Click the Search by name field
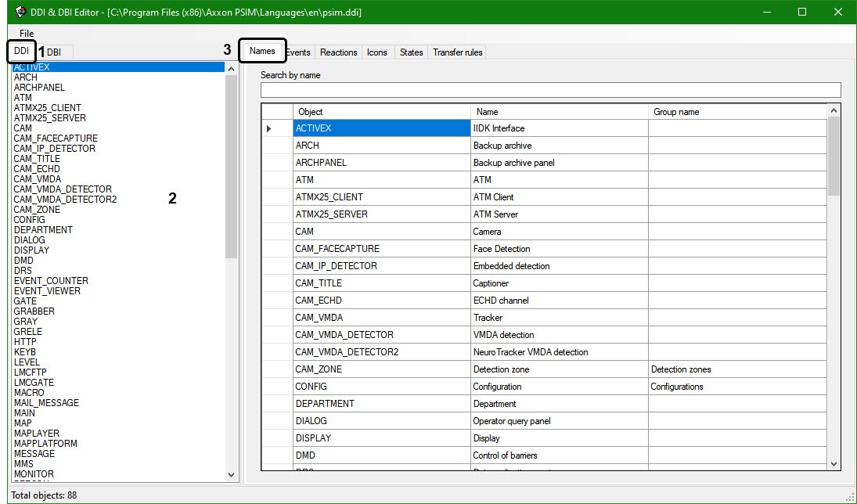The height and width of the screenshot is (504, 857). coord(550,90)
